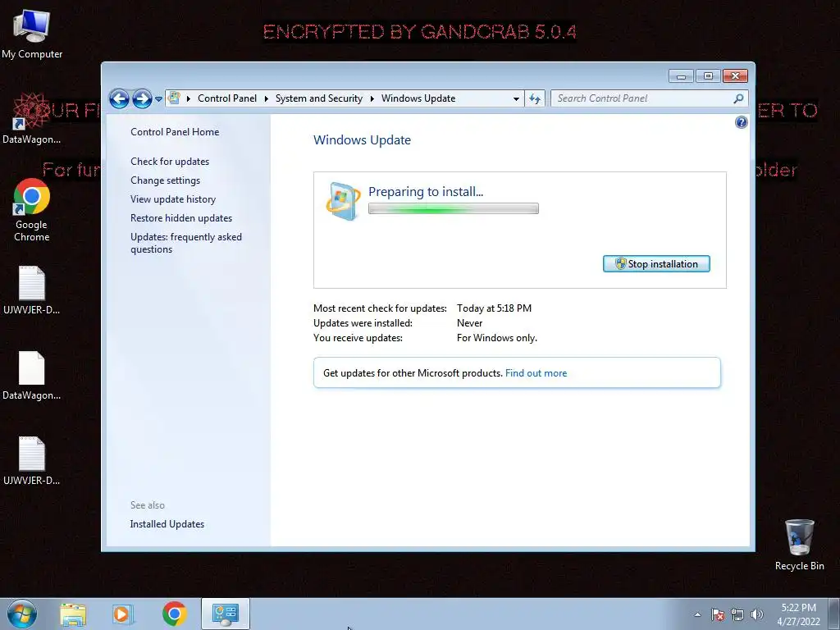Show hidden tray icons arrow
The height and width of the screenshot is (630, 840).
click(697, 615)
